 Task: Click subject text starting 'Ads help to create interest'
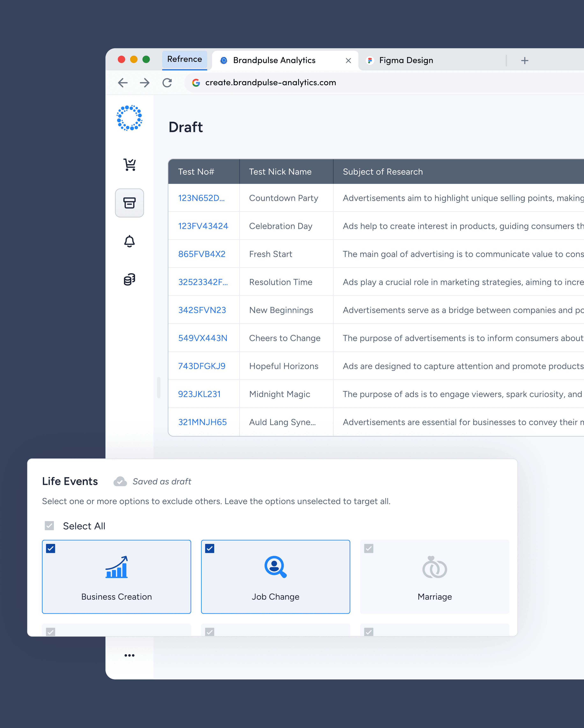(x=463, y=226)
